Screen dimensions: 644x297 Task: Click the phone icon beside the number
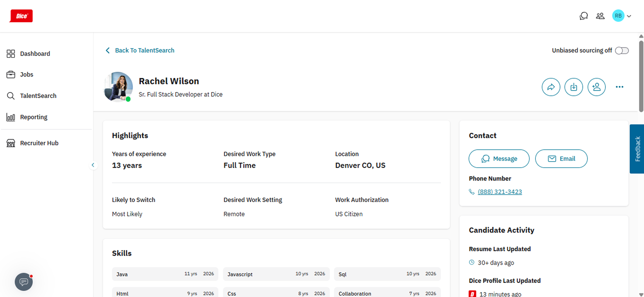point(472,192)
